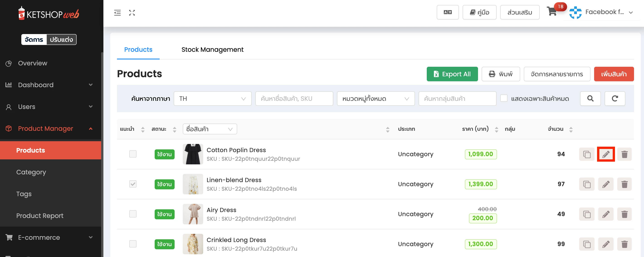Open the คู่มือ manual button
The width and height of the screenshot is (644, 257).
point(479,12)
